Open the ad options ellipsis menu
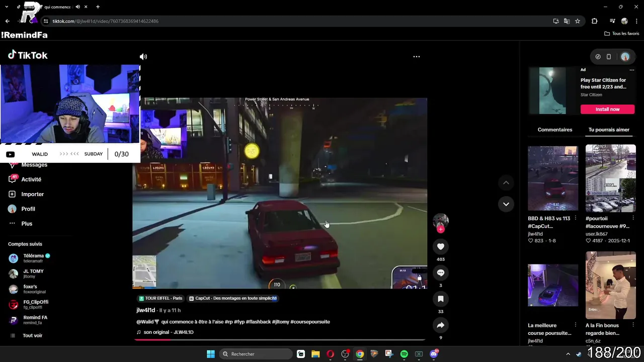Image resolution: width=644 pixels, height=362 pixels. (x=632, y=70)
